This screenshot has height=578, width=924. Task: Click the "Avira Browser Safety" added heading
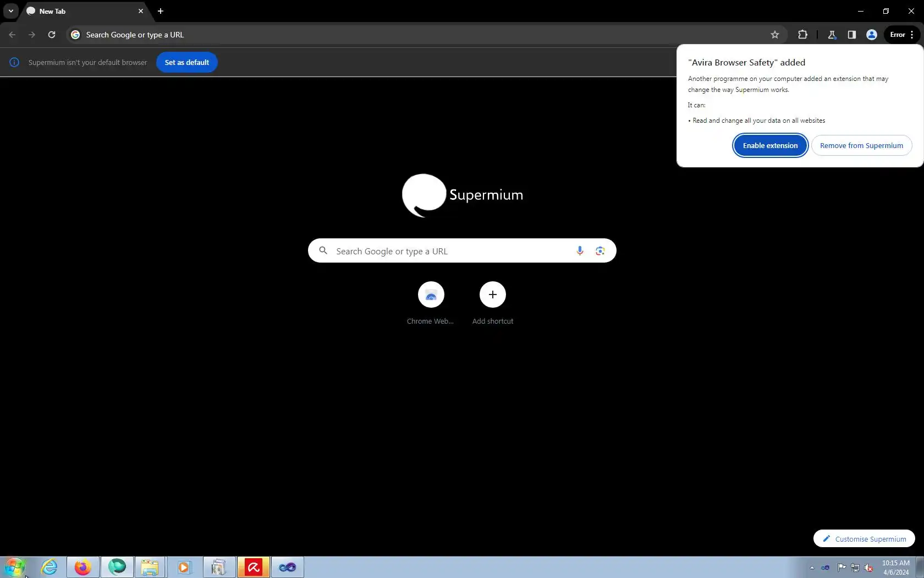point(746,63)
